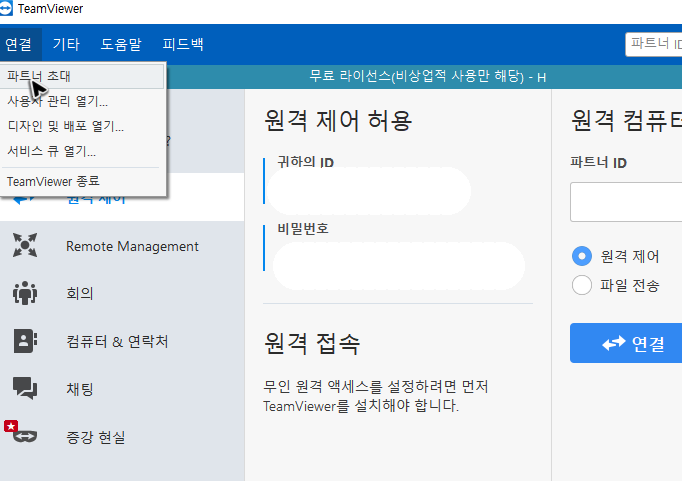Click the TeamViewer logo icon in title bar
The image size is (682, 481).
click(x=6, y=8)
